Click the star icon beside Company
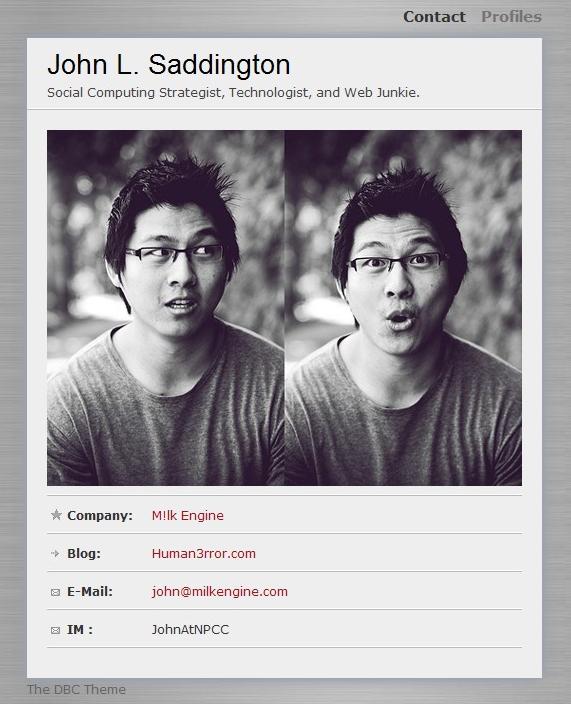This screenshot has width=571, height=704. 56,515
